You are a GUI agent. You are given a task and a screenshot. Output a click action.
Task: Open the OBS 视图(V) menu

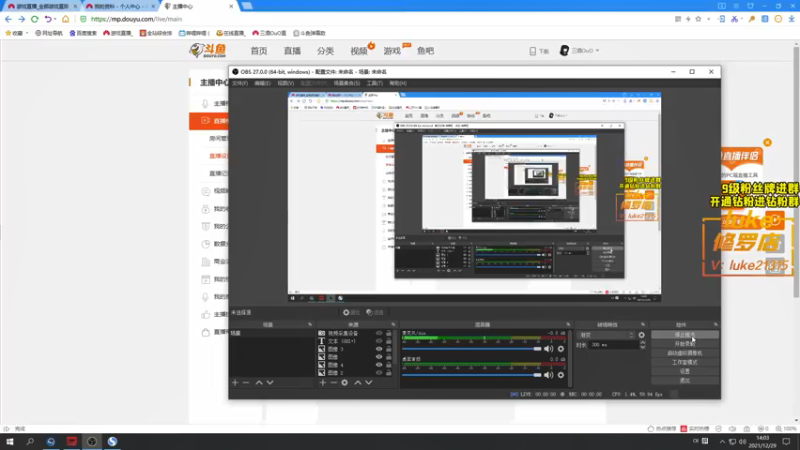pos(285,83)
